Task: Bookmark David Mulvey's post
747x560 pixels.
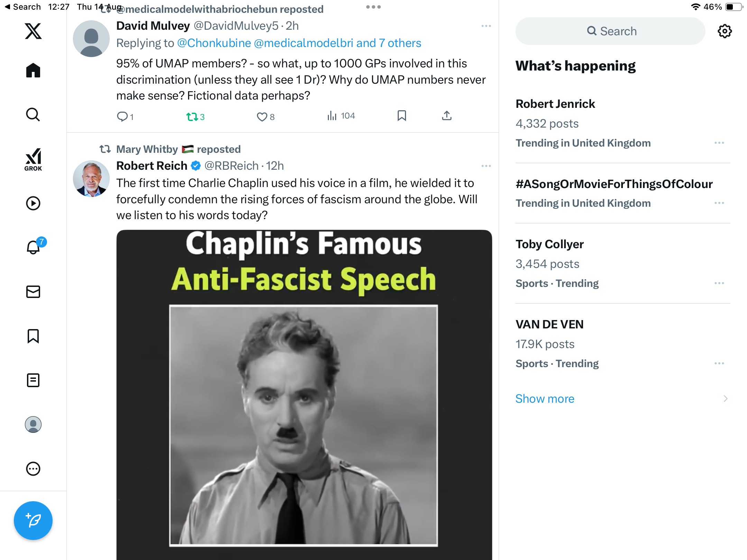Action: pyautogui.click(x=402, y=116)
